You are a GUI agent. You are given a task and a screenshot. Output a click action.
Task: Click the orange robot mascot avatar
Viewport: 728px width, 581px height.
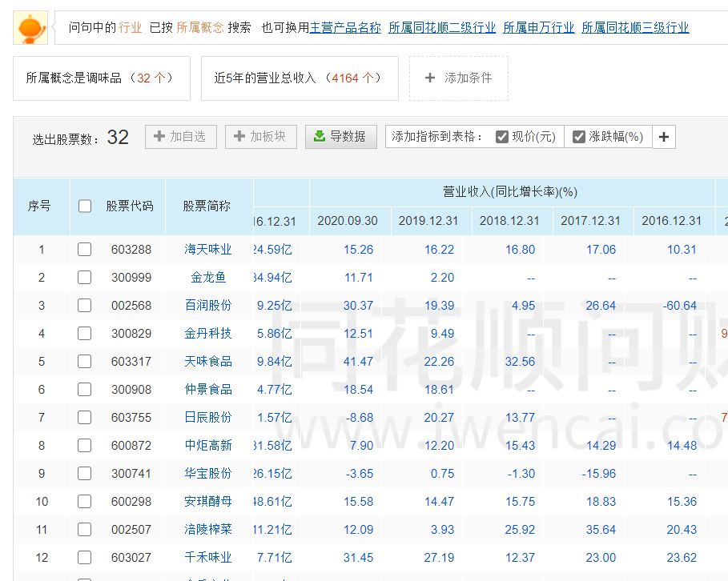point(30,27)
